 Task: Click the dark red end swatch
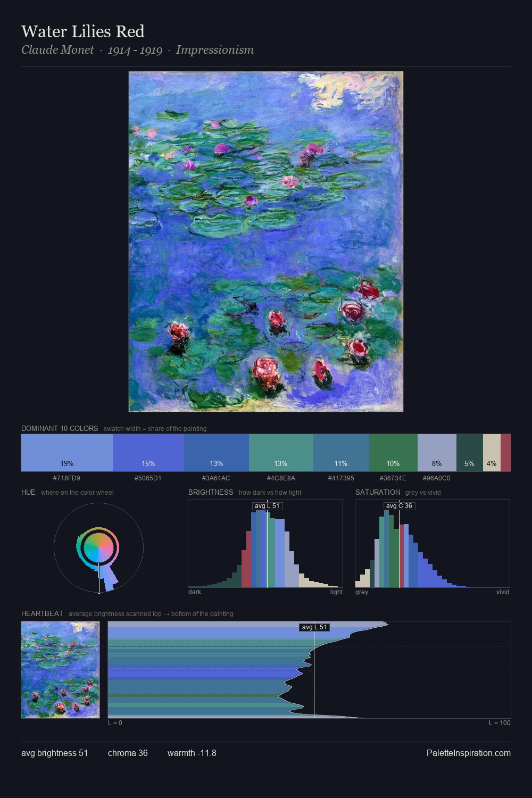pyautogui.click(x=505, y=453)
